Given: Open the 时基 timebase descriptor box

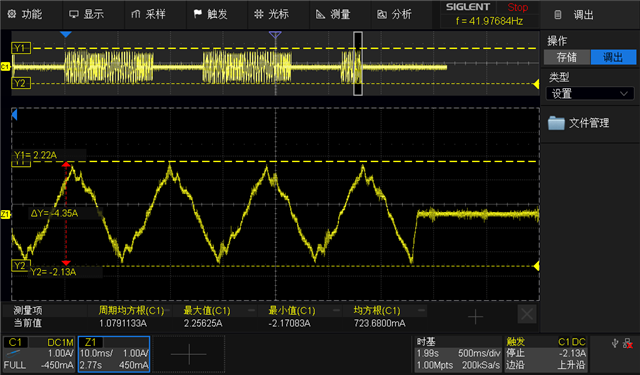Looking at the screenshot, I should (x=458, y=353).
